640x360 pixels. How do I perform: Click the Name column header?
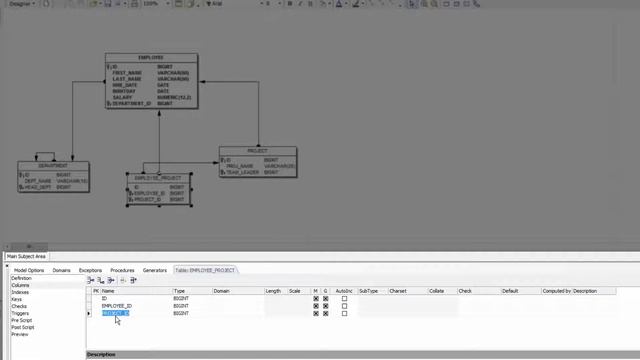coord(136,291)
